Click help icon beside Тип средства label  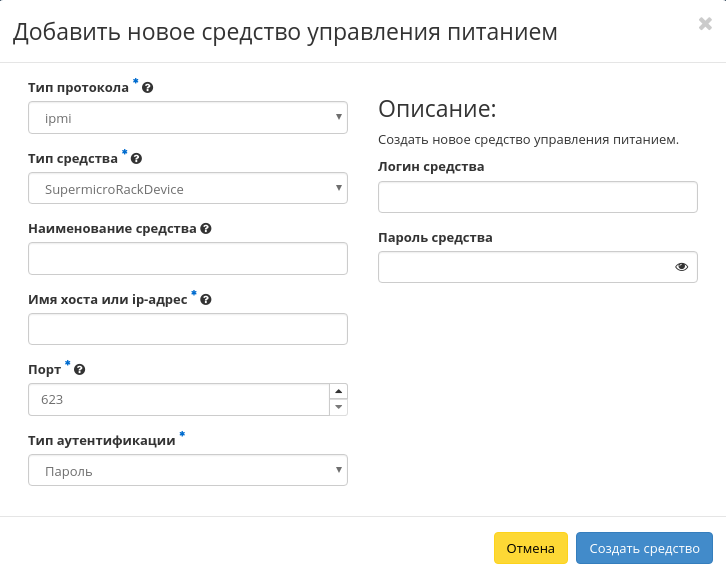pyautogui.click(x=137, y=159)
